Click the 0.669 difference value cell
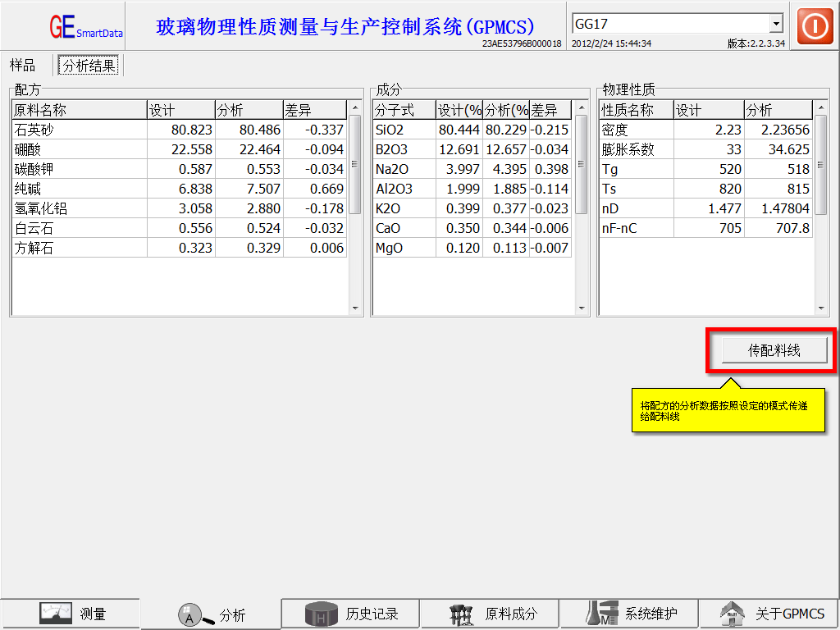The width and height of the screenshot is (840, 630). point(315,189)
